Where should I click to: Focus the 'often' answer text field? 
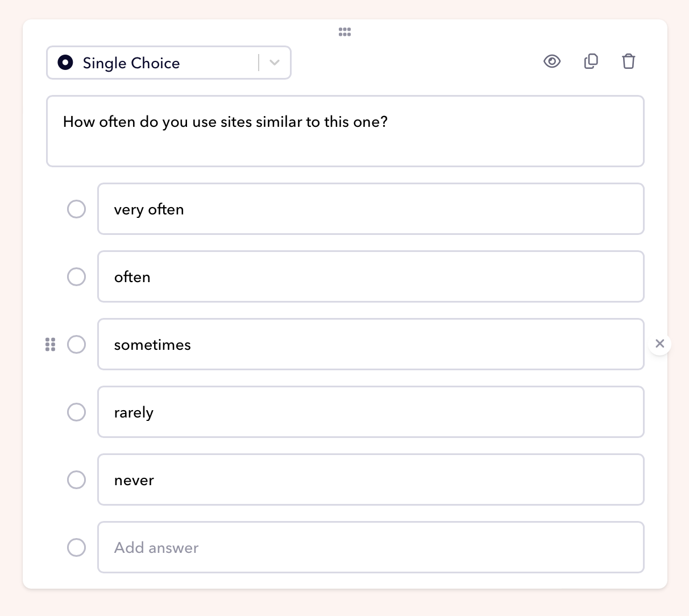click(371, 277)
